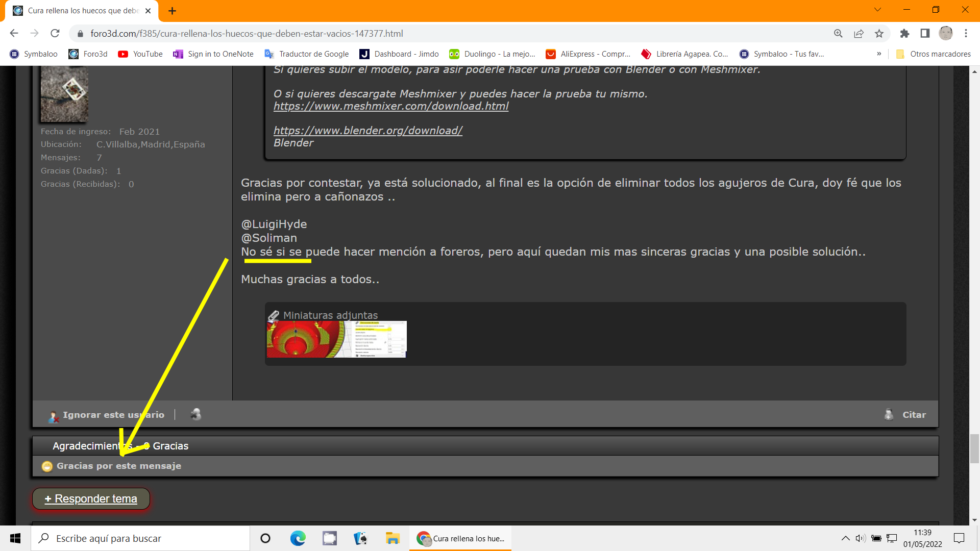Open the Extensions puzzle icon
The height and width of the screenshot is (551, 980).
pyautogui.click(x=904, y=34)
